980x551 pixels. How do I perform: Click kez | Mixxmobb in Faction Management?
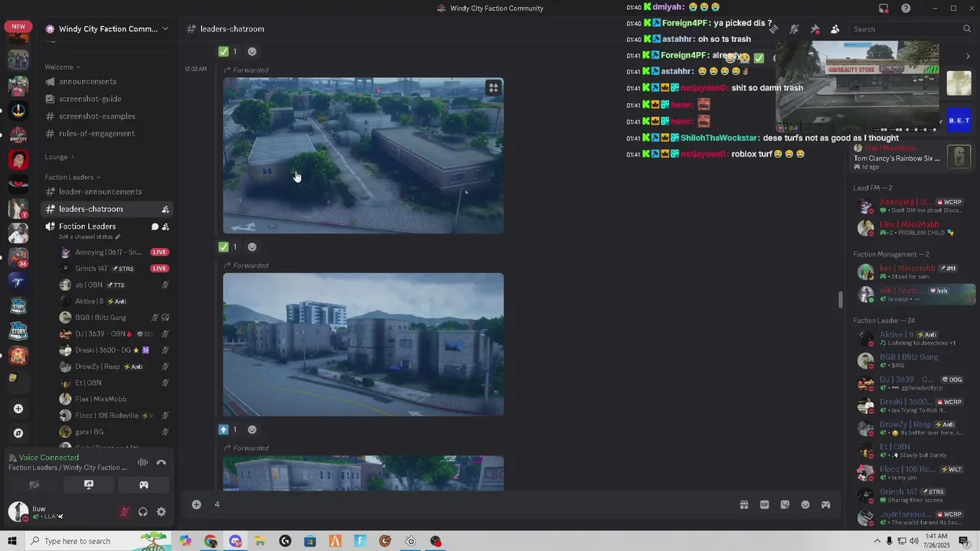click(913, 272)
